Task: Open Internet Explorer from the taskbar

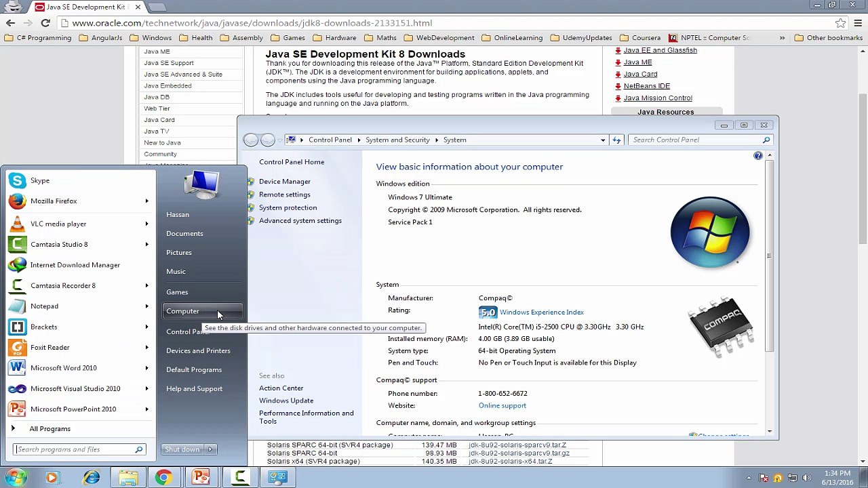Action: 91,478
